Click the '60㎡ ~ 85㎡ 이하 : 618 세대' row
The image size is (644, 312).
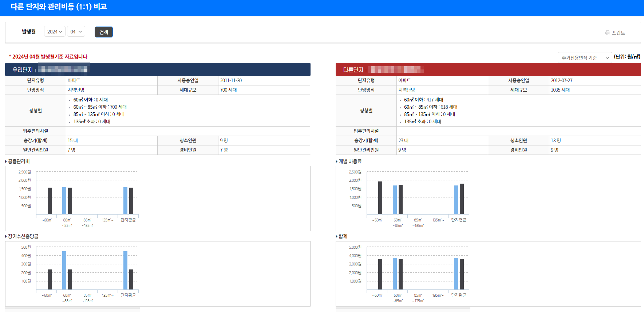(430, 107)
